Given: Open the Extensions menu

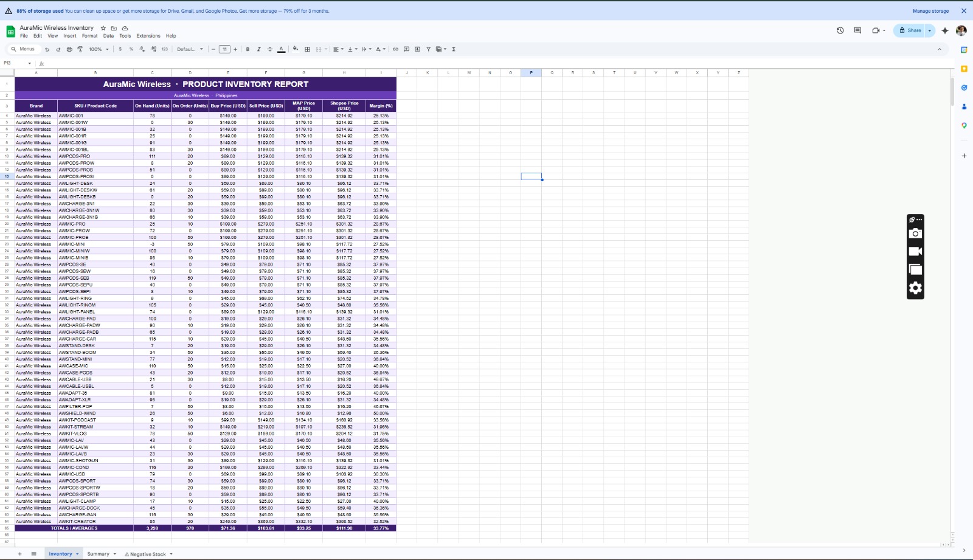Looking at the screenshot, I should tap(148, 36).
